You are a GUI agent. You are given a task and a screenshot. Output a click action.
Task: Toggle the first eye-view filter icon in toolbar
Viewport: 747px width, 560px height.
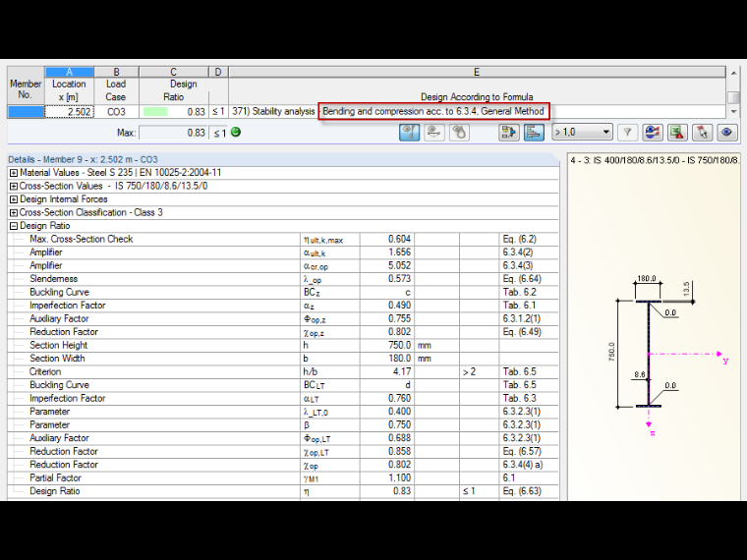(x=409, y=132)
